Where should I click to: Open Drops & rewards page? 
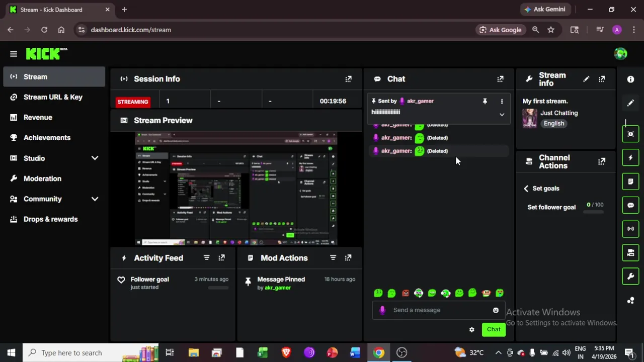(x=54, y=219)
